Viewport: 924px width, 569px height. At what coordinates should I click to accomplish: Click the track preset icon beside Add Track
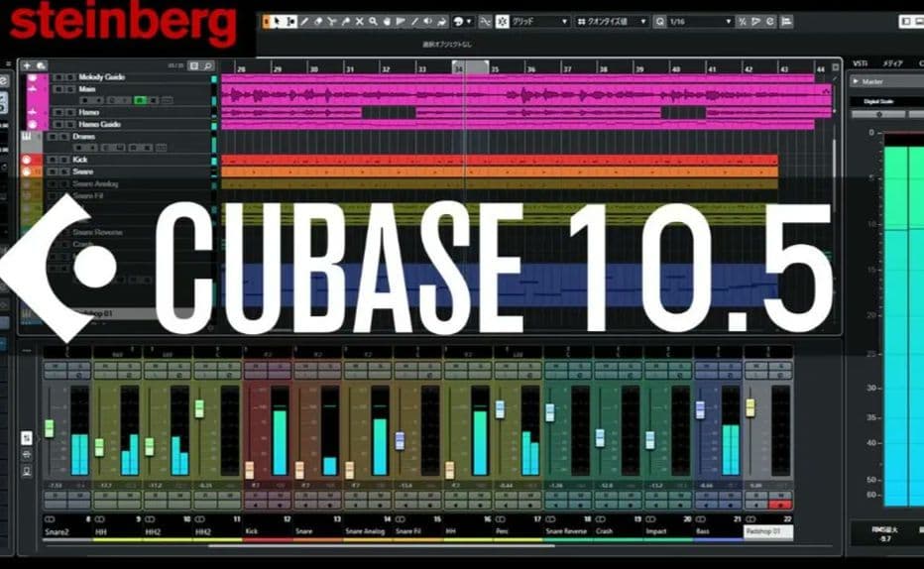pyautogui.click(x=41, y=65)
